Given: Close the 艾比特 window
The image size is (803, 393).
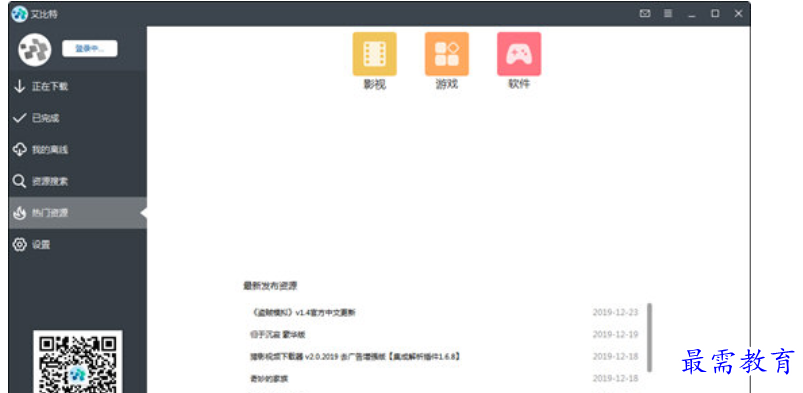Looking at the screenshot, I should pos(738,14).
